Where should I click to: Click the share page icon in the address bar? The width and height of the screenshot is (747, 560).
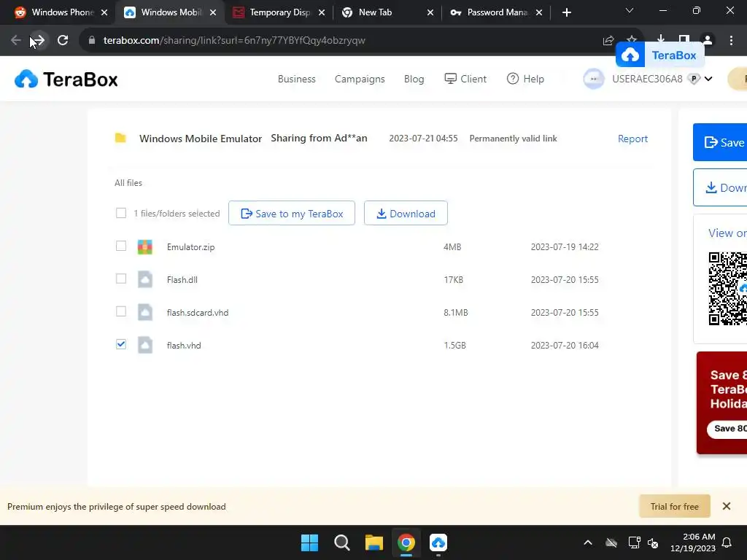coord(608,41)
